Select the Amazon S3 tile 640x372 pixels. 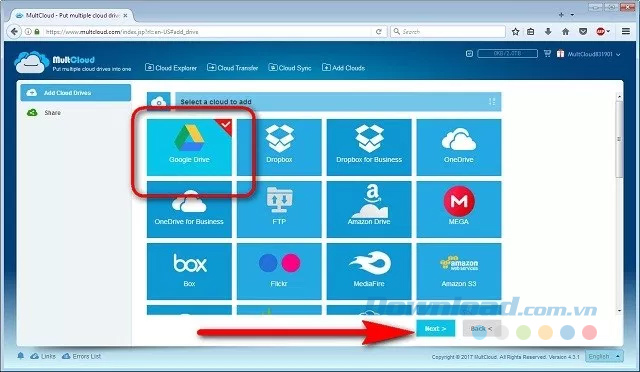tap(459, 272)
